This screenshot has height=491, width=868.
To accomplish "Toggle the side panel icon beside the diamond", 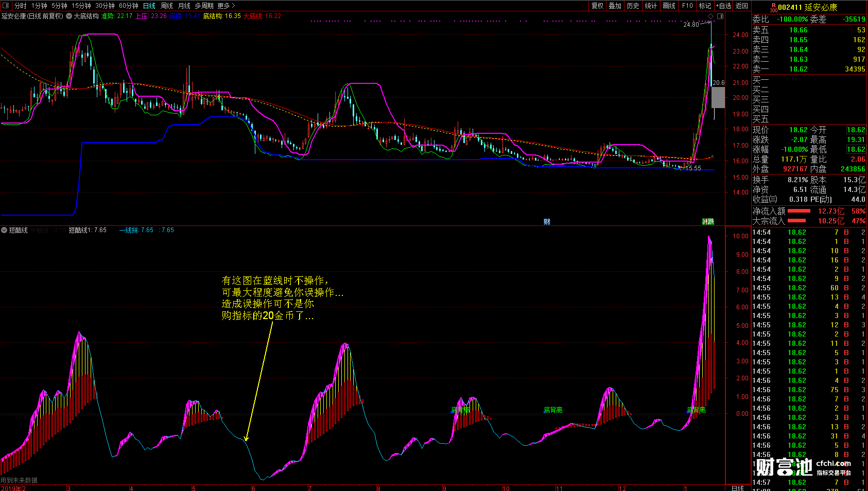I will (x=720, y=16).
